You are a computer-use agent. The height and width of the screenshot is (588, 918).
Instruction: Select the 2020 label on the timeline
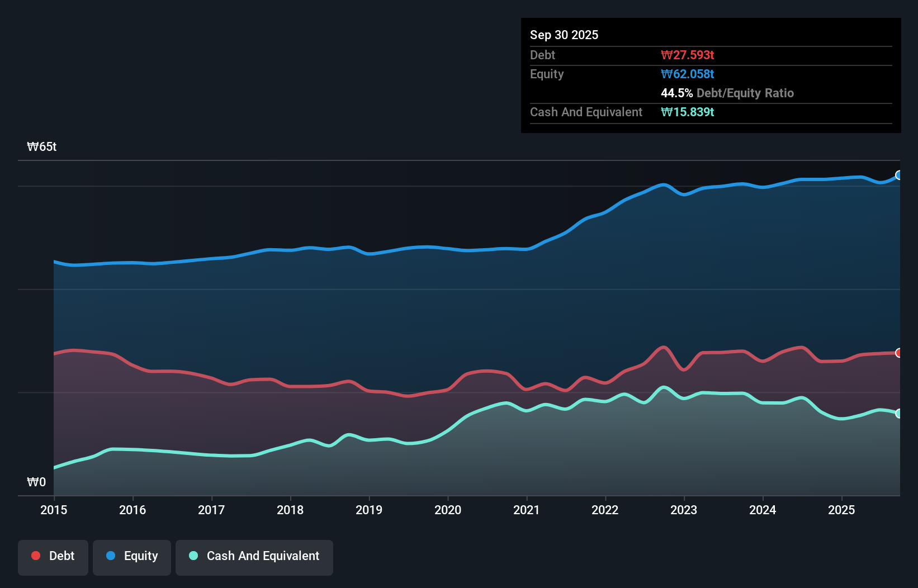point(448,510)
